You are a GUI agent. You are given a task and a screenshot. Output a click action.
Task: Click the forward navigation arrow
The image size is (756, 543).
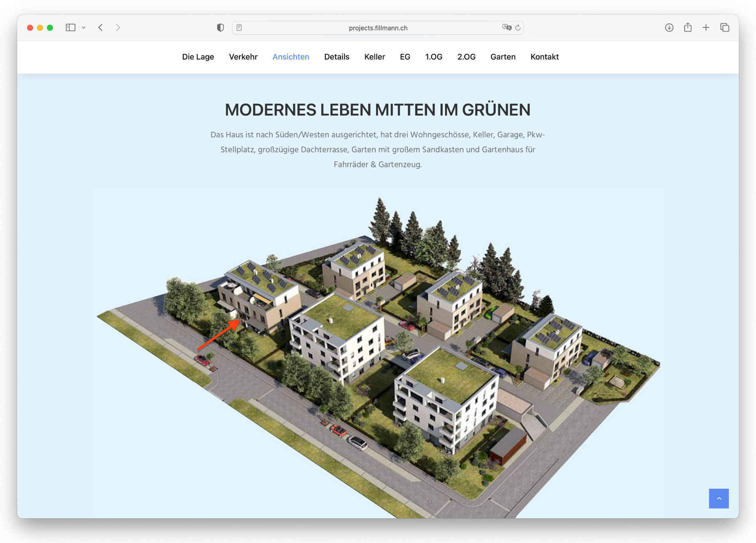coord(118,28)
